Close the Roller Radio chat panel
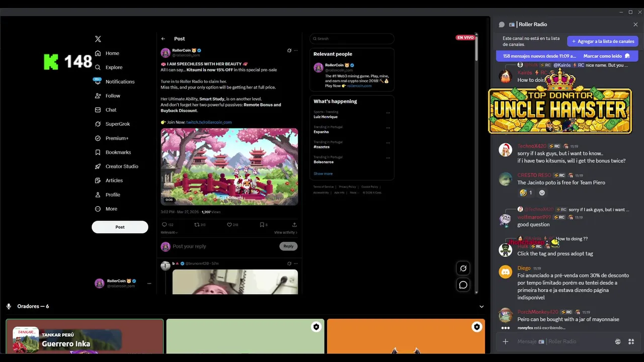This screenshot has width=644, height=362. pyautogui.click(x=635, y=25)
